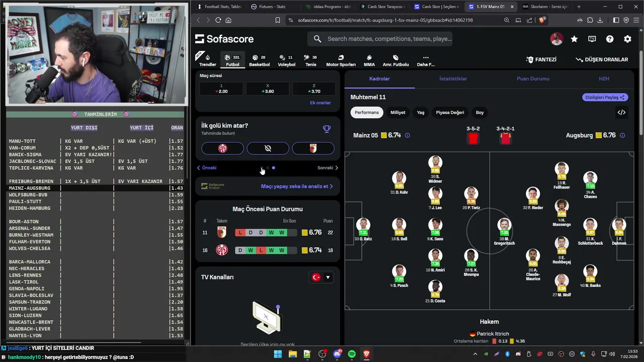The height and width of the screenshot is (362, 644).
Task: Click M. Gregoritsch player on pitch
Action: [x=504, y=232]
